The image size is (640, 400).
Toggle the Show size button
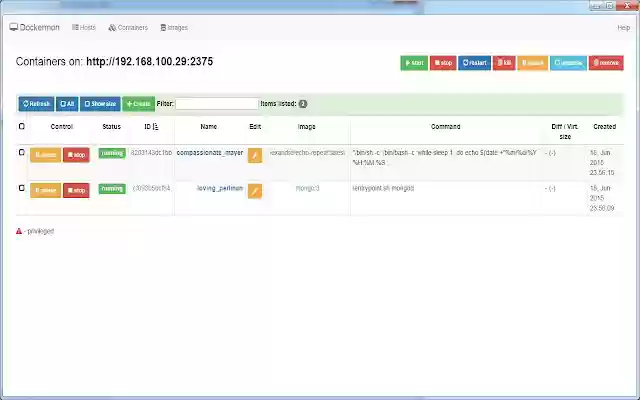[x=100, y=104]
